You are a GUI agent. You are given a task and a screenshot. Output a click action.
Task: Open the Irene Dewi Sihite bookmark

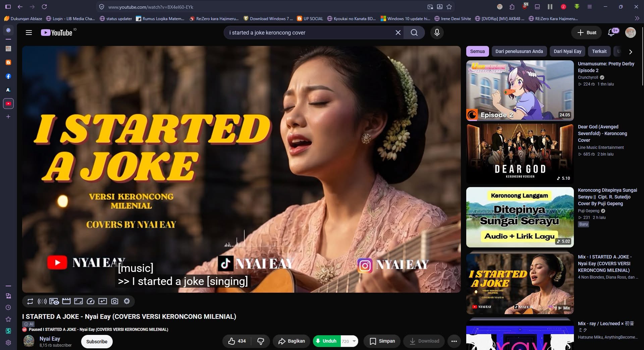point(452,19)
